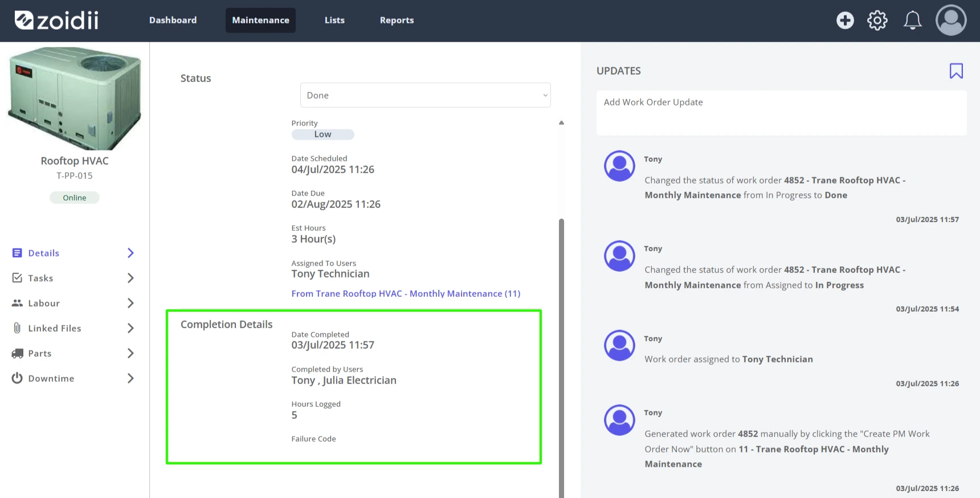Click the Online status badge

pyautogui.click(x=75, y=198)
